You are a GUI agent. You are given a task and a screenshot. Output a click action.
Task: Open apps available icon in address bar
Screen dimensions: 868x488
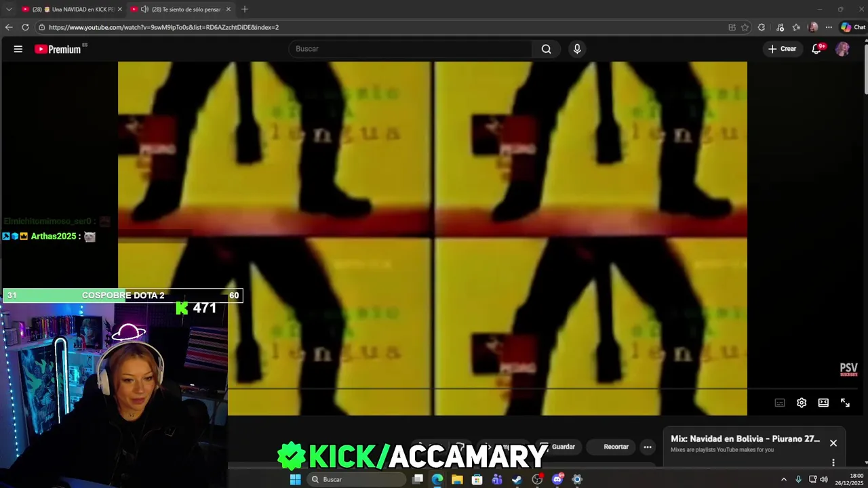pos(732,27)
